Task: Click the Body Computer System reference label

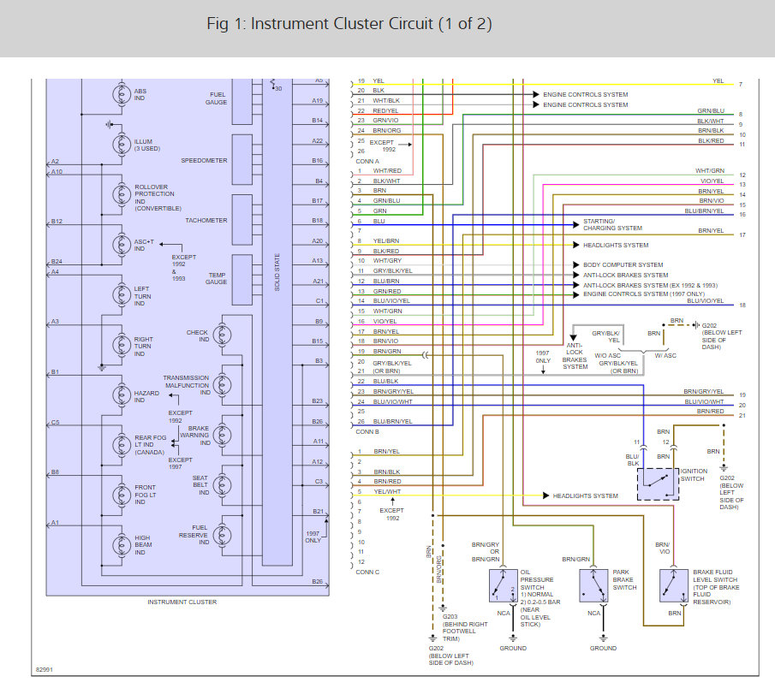Action: [x=623, y=264]
